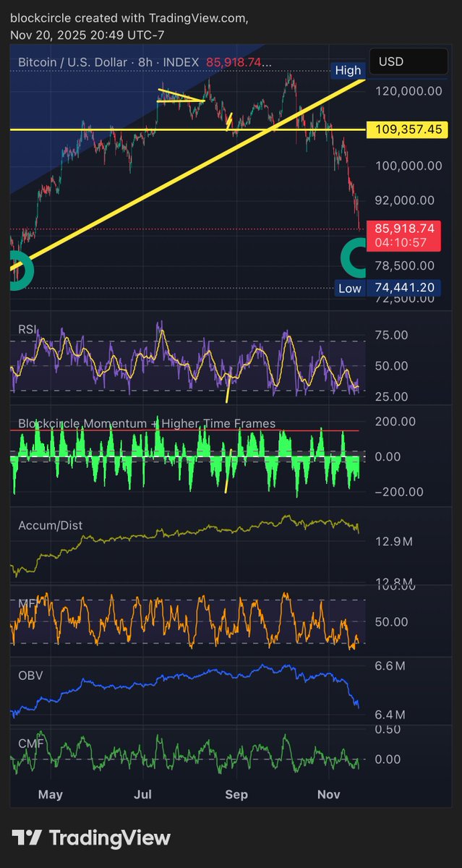Click the High price marker label
462x868 pixels.
tap(348, 70)
